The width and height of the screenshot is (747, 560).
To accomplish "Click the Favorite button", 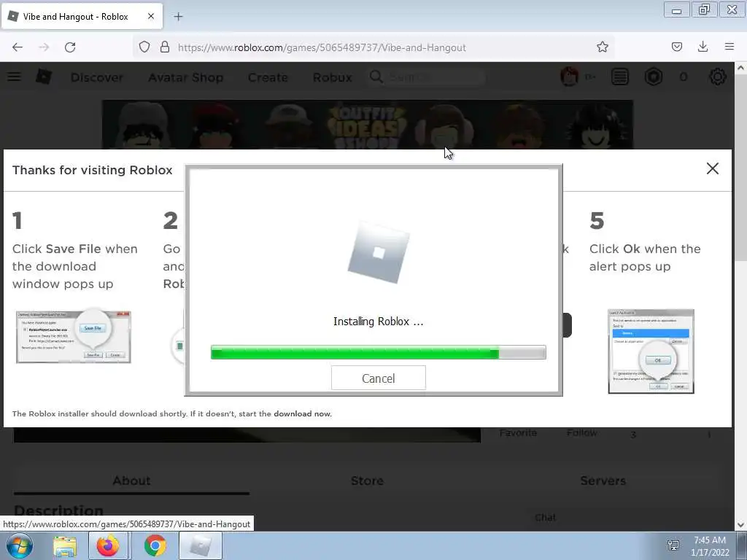I will [518, 433].
